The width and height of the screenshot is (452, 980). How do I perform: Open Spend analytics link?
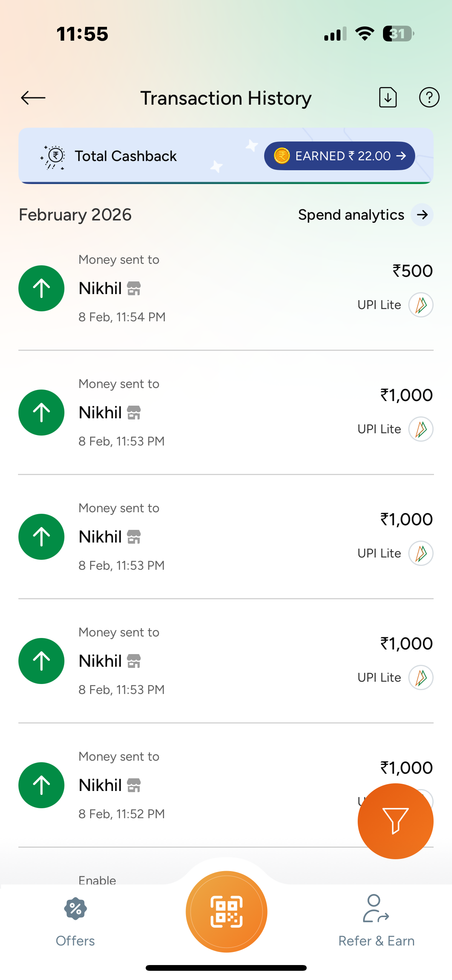[351, 215]
